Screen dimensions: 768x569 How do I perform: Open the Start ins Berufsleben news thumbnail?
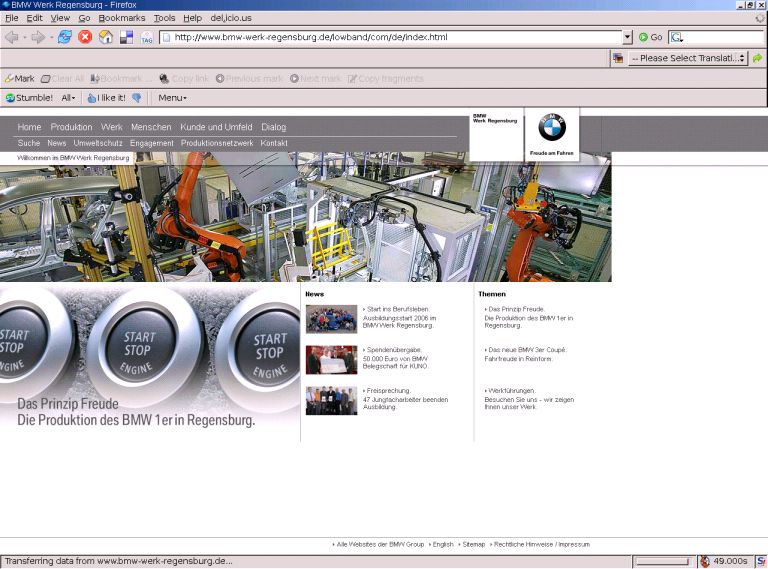click(x=332, y=319)
